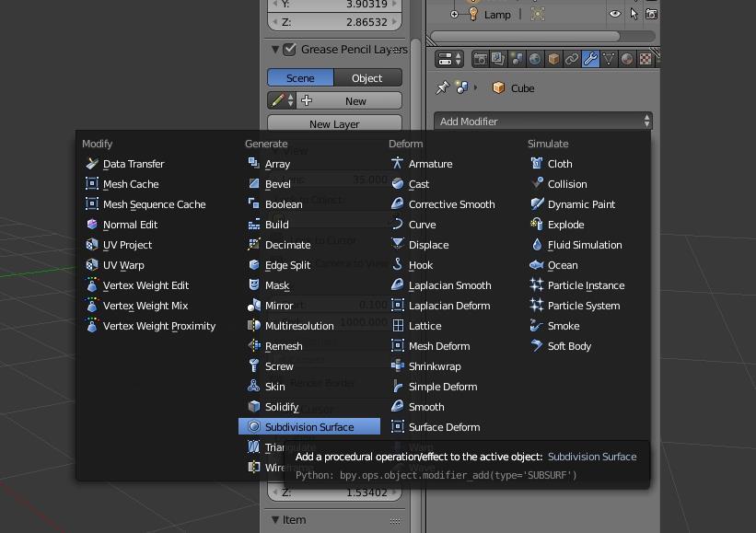
Task: Open the World properties tab icon
Action: pyautogui.click(x=535, y=59)
